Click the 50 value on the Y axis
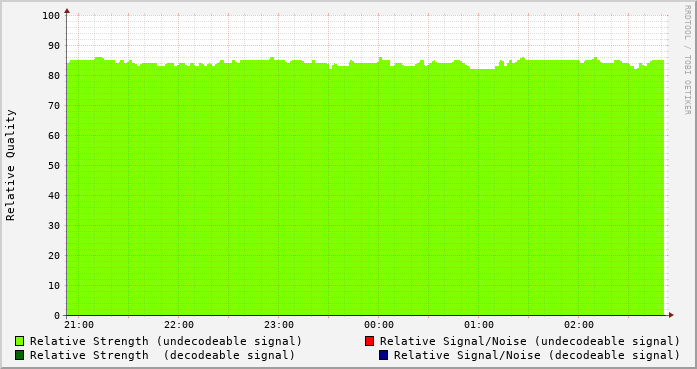Image resolution: width=697 pixels, height=369 pixels. coord(54,165)
